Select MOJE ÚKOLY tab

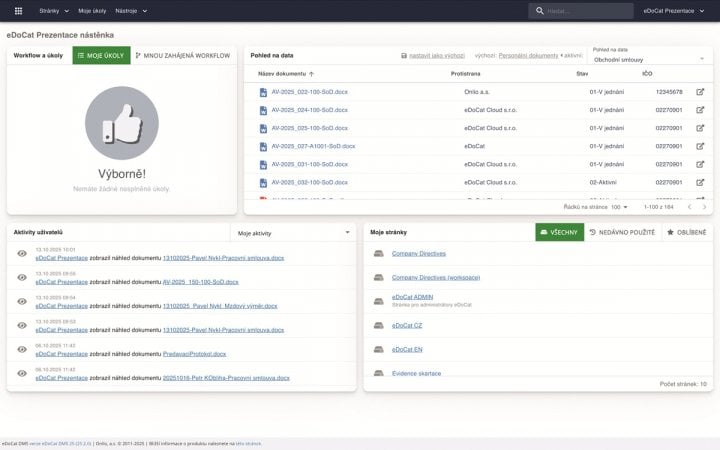click(101, 56)
